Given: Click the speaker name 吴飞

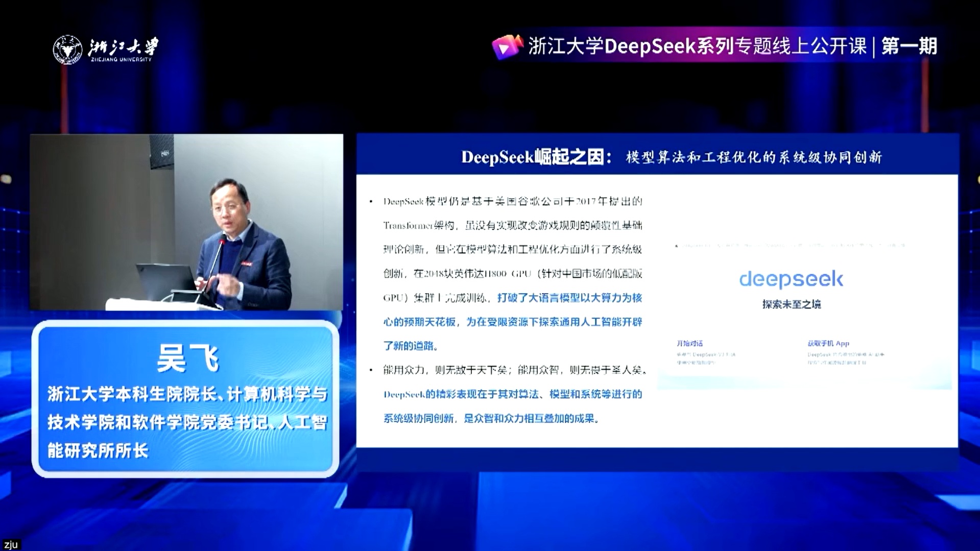Looking at the screenshot, I should 188,358.
